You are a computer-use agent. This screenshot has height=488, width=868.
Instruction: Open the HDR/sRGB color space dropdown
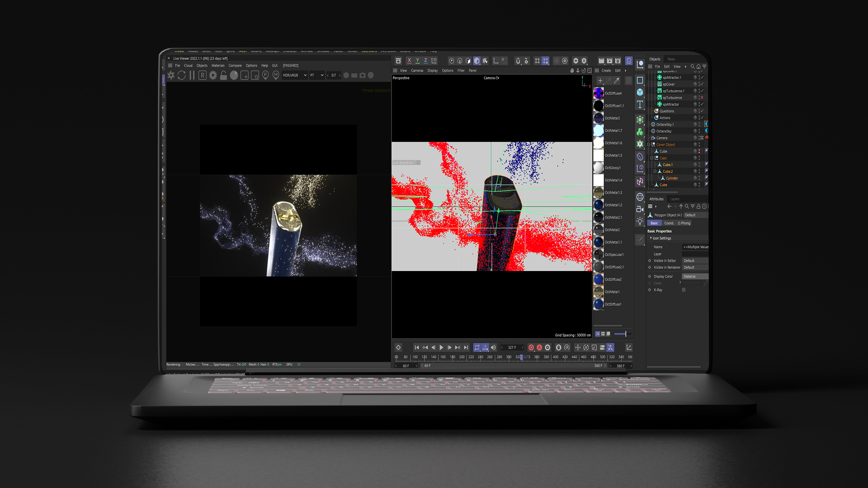pos(294,75)
